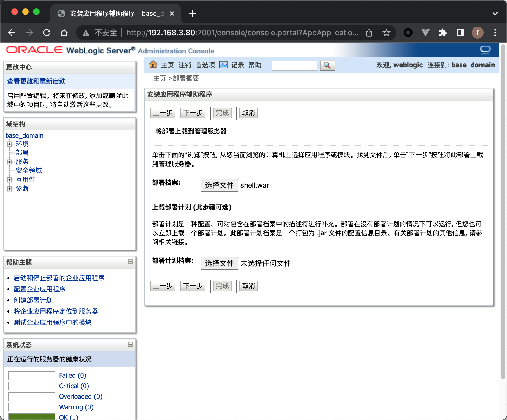Screen dimensions: 507x420
Task: Collapse the 帮助主题 panel
Action: click(x=131, y=262)
